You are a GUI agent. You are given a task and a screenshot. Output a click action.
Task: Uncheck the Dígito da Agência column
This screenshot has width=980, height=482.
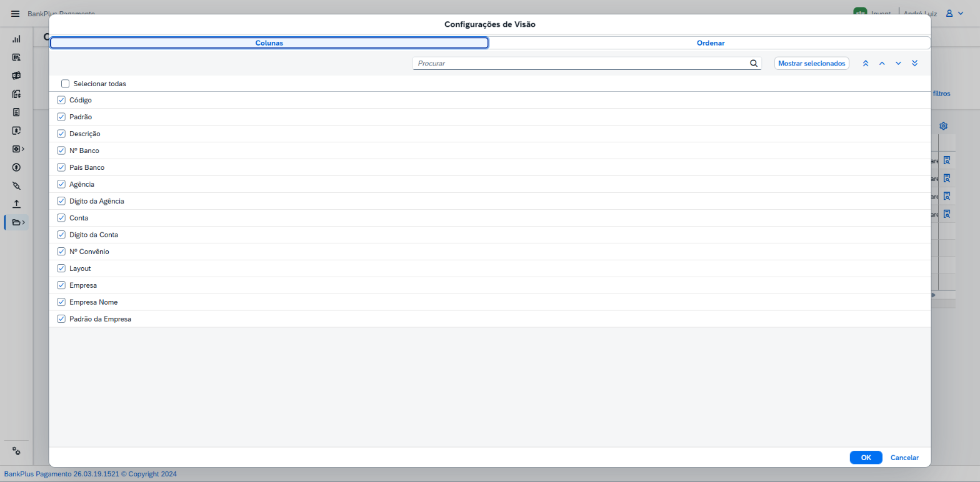(x=61, y=201)
